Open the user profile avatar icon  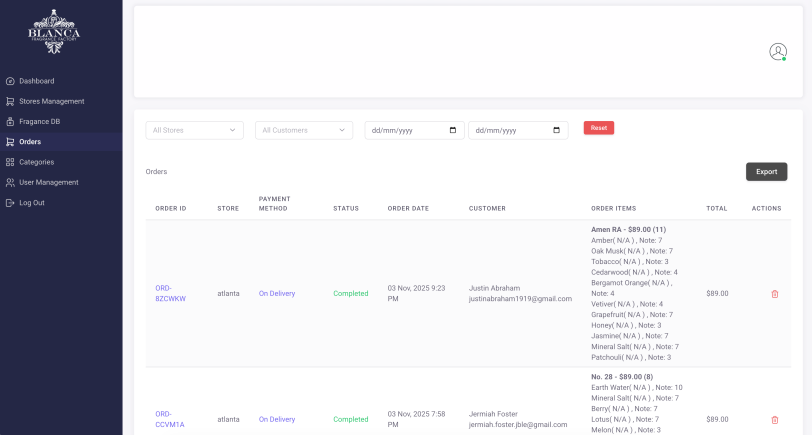click(777, 52)
